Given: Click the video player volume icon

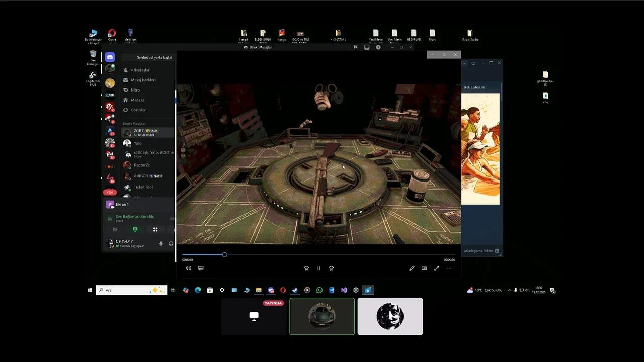Looking at the screenshot, I should [188, 268].
